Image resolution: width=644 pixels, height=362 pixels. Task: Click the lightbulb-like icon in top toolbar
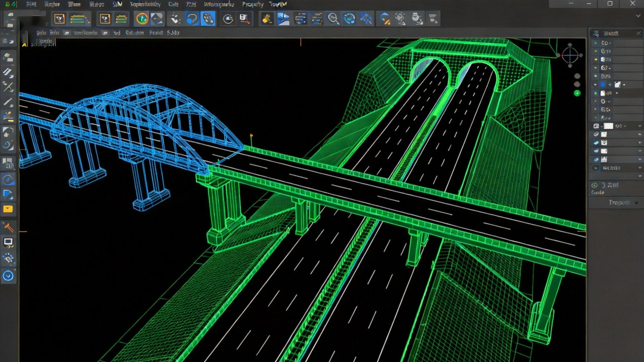click(400, 19)
